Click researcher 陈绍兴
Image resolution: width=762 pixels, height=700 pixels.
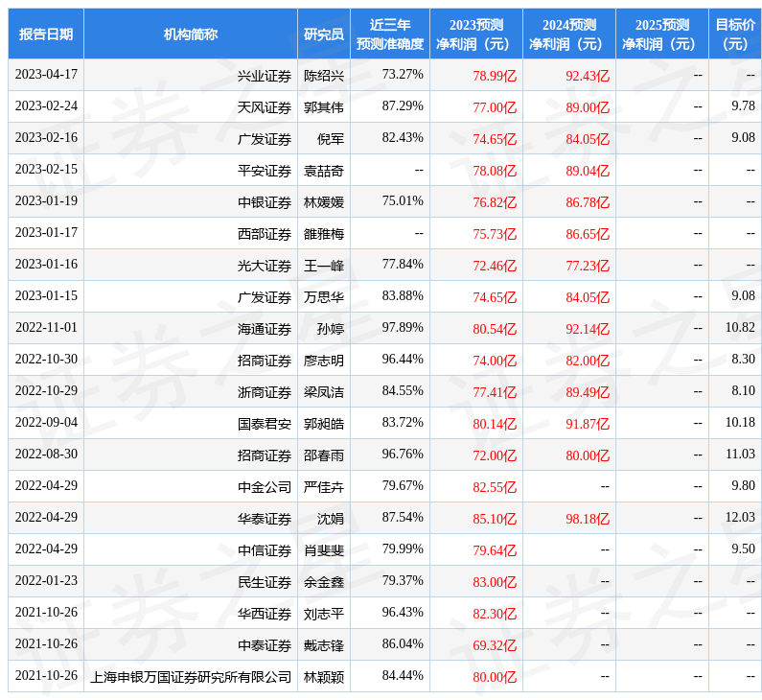pyautogui.click(x=324, y=76)
